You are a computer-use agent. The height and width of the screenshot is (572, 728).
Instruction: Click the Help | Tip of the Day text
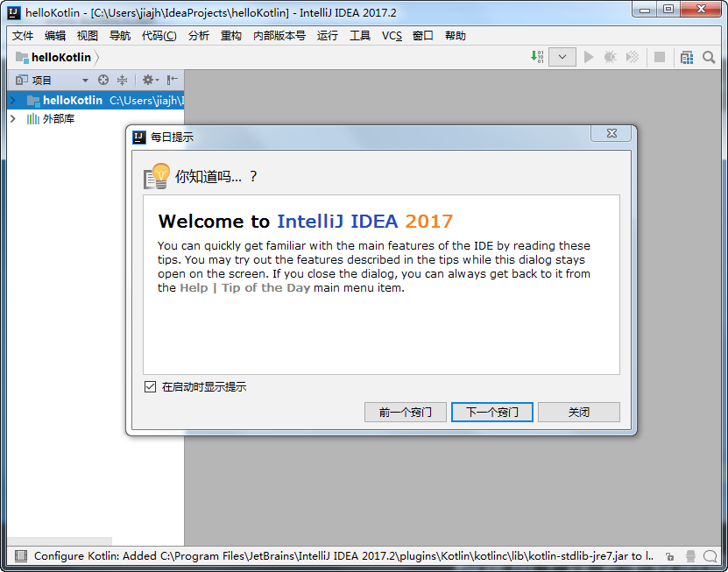244,287
